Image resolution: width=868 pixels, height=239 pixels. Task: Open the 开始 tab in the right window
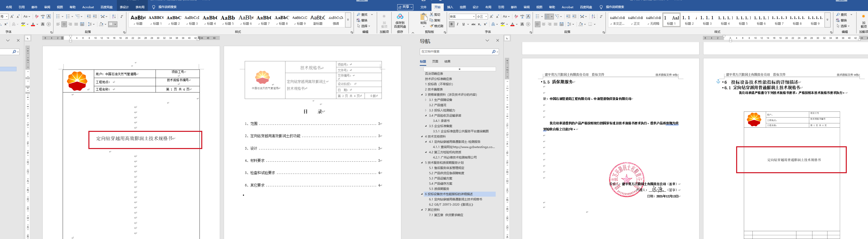(x=437, y=7)
